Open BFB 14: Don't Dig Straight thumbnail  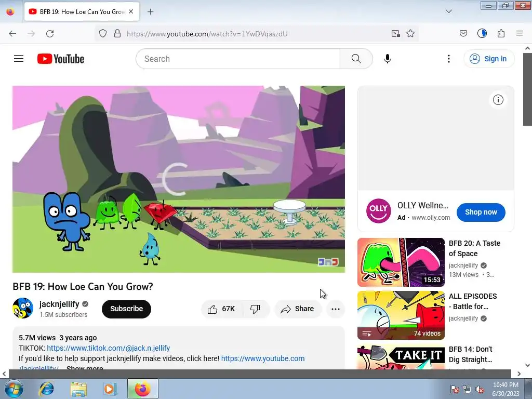coord(401,357)
